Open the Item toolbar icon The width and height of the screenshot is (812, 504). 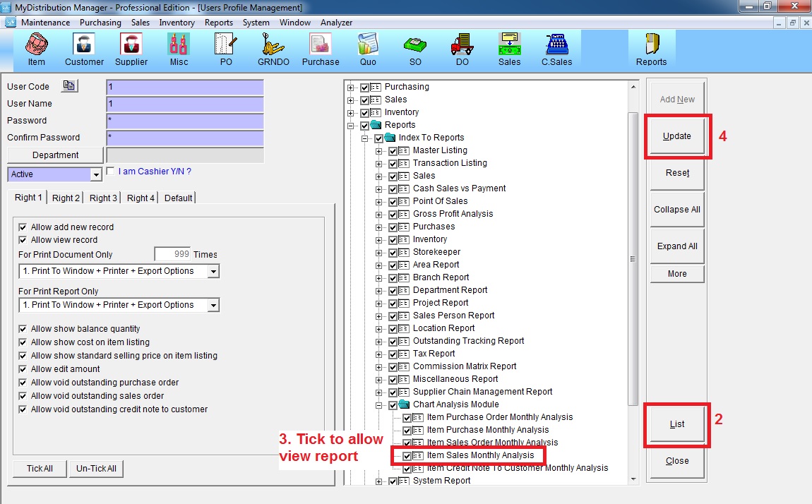pyautogui.click(x=36, y=49)
